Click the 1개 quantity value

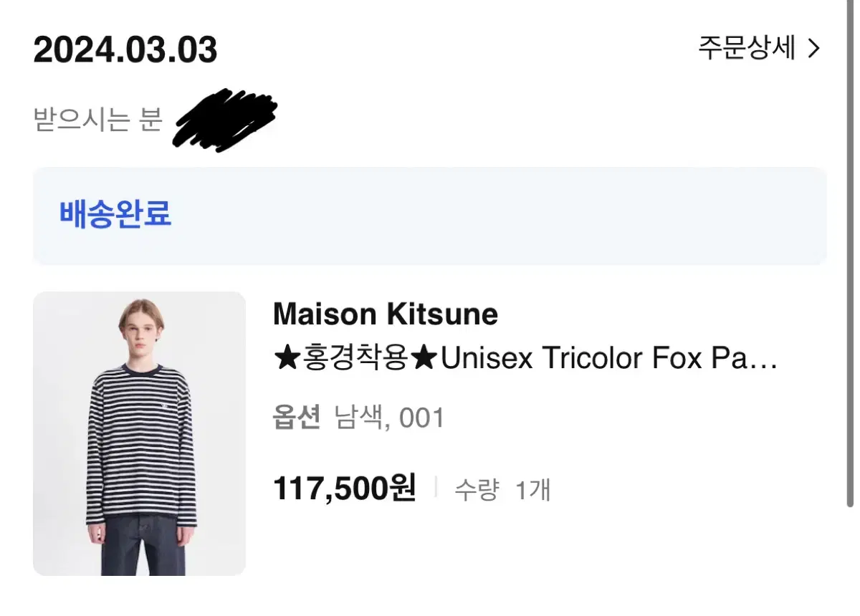pyautogui.click(x=532, y=490)
